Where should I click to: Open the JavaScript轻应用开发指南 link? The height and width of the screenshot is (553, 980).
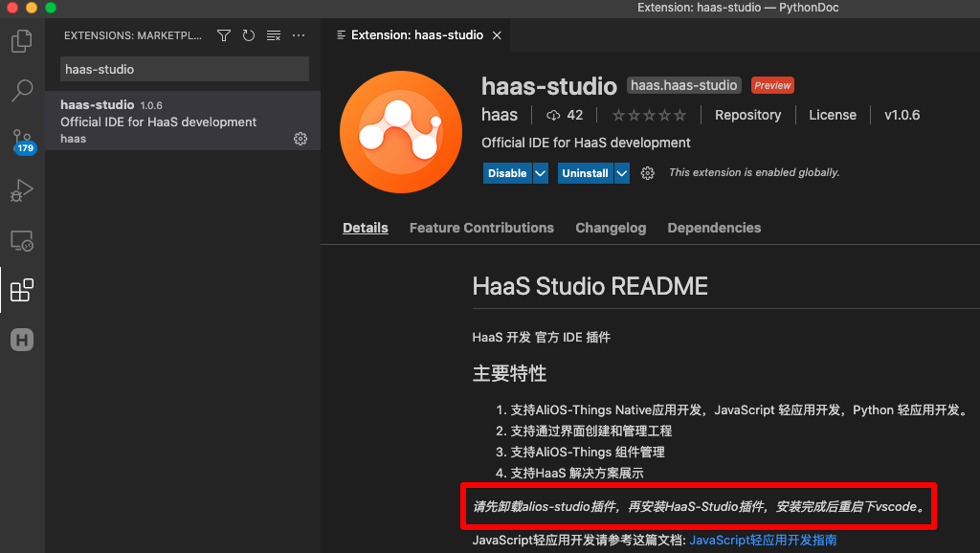(763, 540)
